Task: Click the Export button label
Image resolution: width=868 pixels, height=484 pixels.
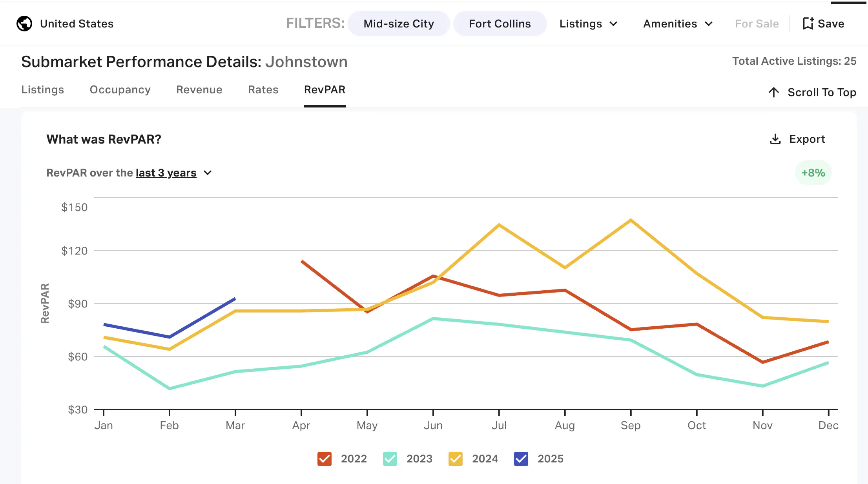Action: 807,139
